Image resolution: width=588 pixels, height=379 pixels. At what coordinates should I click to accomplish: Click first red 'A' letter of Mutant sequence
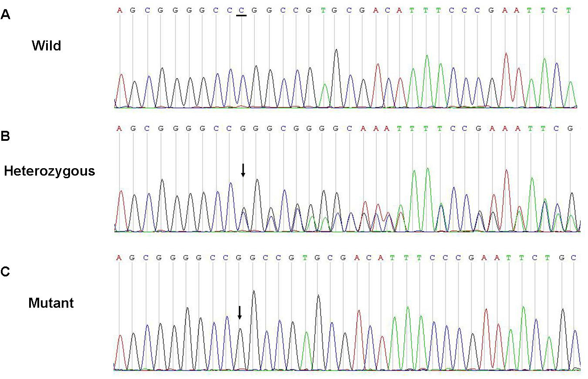[x=120, y=257]
